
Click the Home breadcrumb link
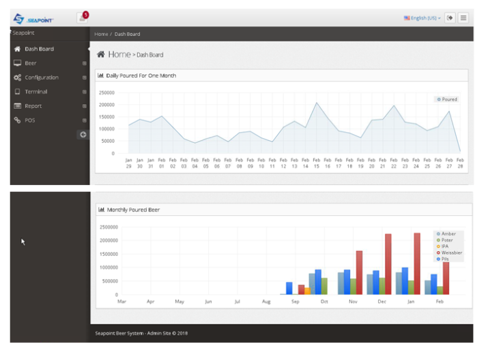(x=101, y=34)
